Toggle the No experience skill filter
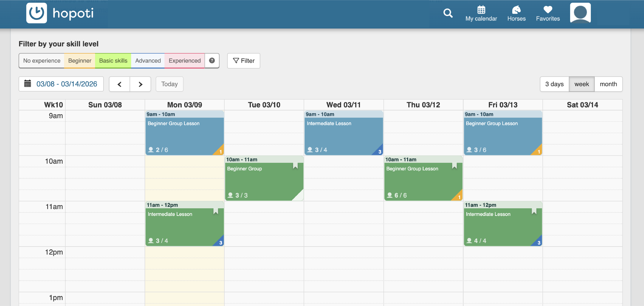This screenshot has height=306, width=644. coord(42,61)
